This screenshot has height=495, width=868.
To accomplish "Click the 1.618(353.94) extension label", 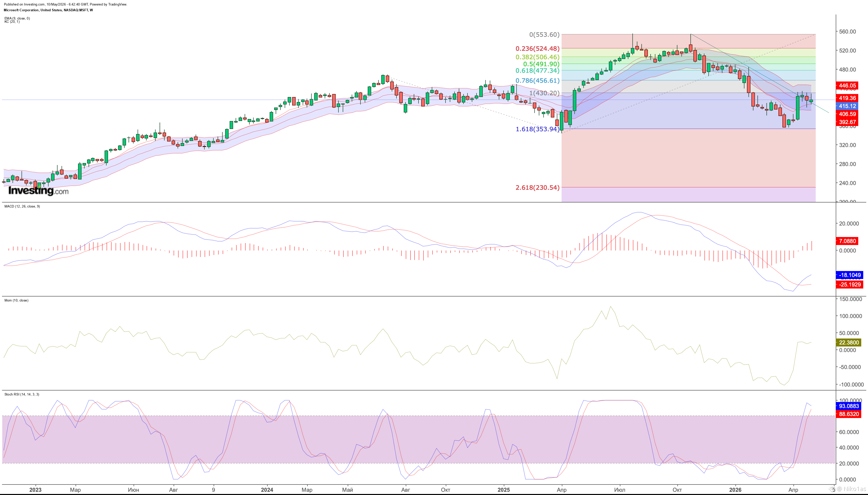I will coord(537,129).
